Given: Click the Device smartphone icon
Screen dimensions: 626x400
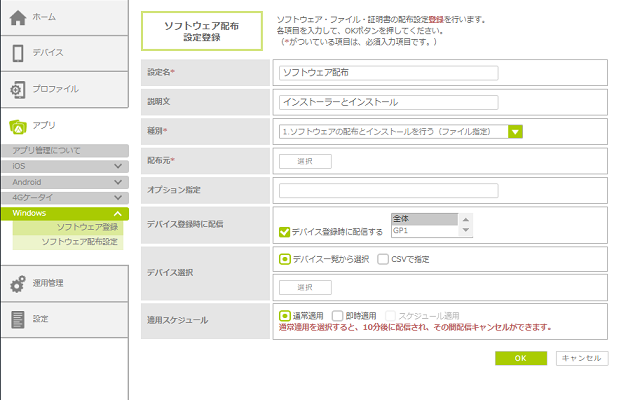Looking at the screenshot, I should (18, 54).
